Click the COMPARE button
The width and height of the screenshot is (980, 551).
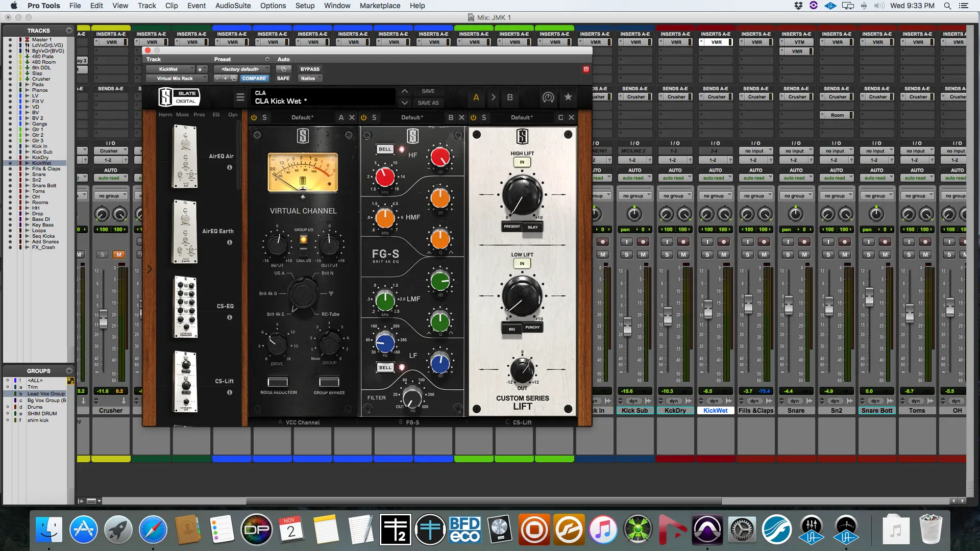click(x=254, y=79)
